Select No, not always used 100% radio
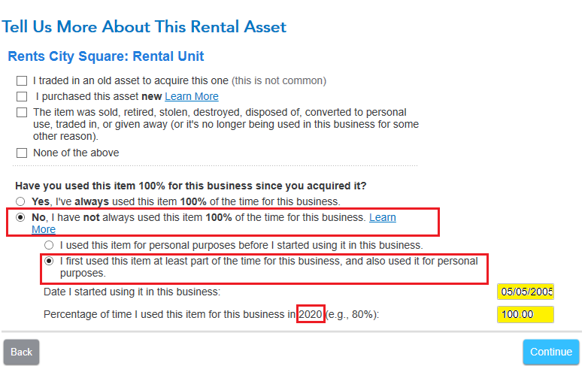588x366 pixels. 21,218
